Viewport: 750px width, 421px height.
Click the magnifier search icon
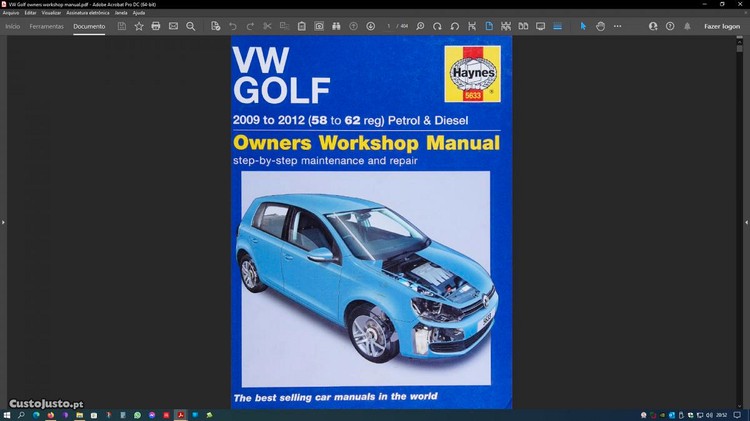[x=190, y=26]
